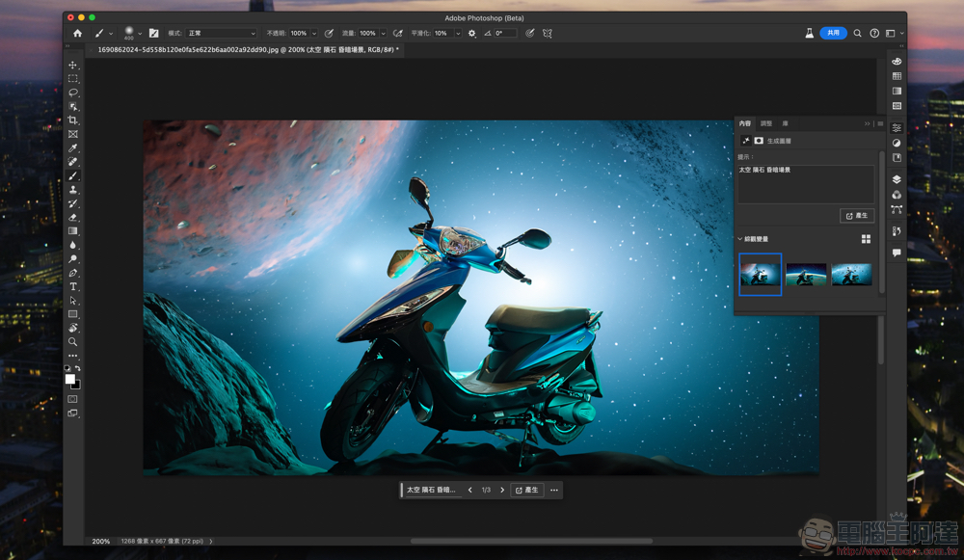The height and width of the screenshot is (560, 964).
Task: Open the flow 流量 dropdown arrow
Action: tap(383, 33)
